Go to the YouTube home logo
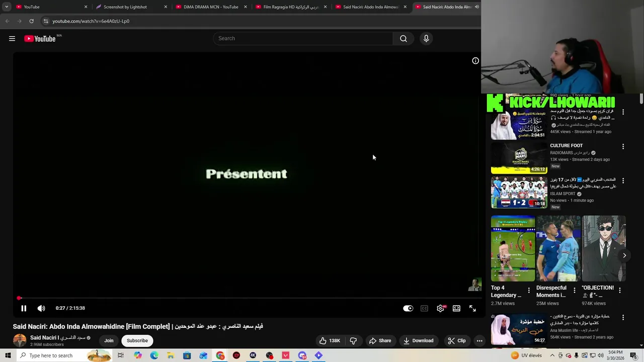The image size is (644, 362). coord(40,39)
